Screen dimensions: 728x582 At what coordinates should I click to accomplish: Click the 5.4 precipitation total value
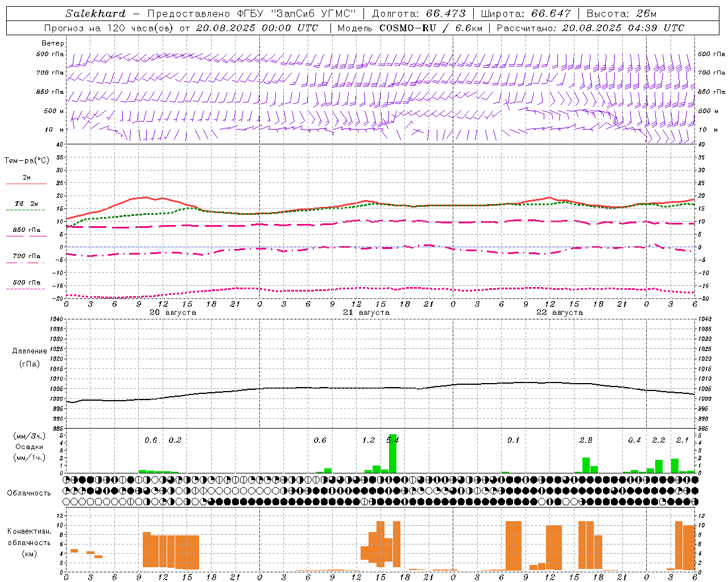[x=392, y=440]
